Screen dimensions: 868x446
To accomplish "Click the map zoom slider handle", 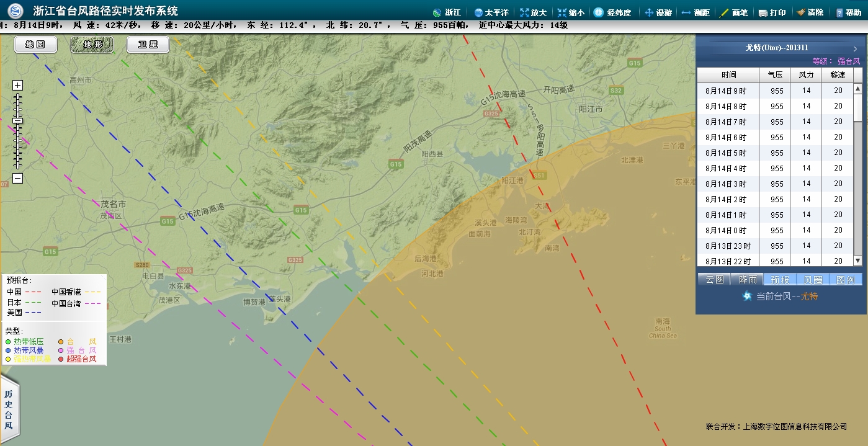I will point(17,120).
